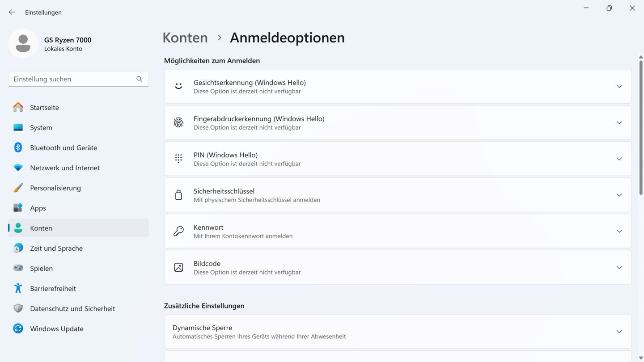Go to Zeit und Sprache
The height and width of the screenshot is (362, 644).
point(56,248)
